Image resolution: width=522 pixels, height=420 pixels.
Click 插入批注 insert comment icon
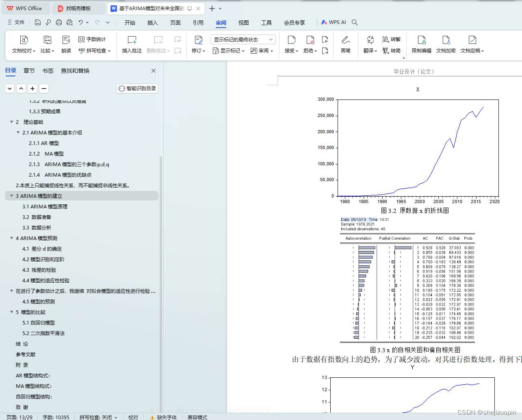click(132, 40)
